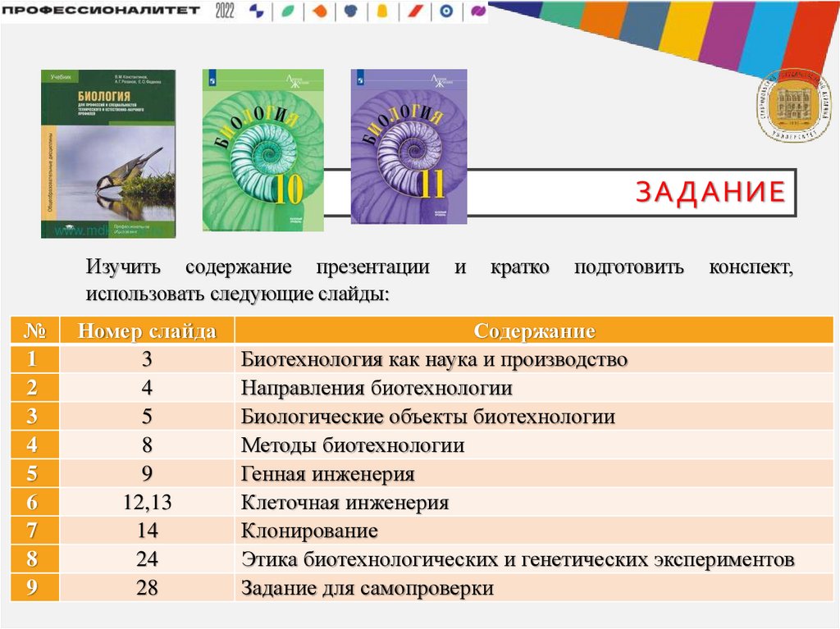Select the yellow drop icon in the logo strip
The image size is (840, 629).
coord(381,11)
